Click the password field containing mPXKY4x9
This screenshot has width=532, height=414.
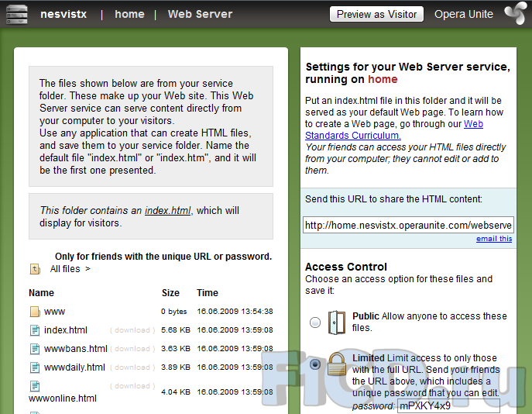pos(448,405)
